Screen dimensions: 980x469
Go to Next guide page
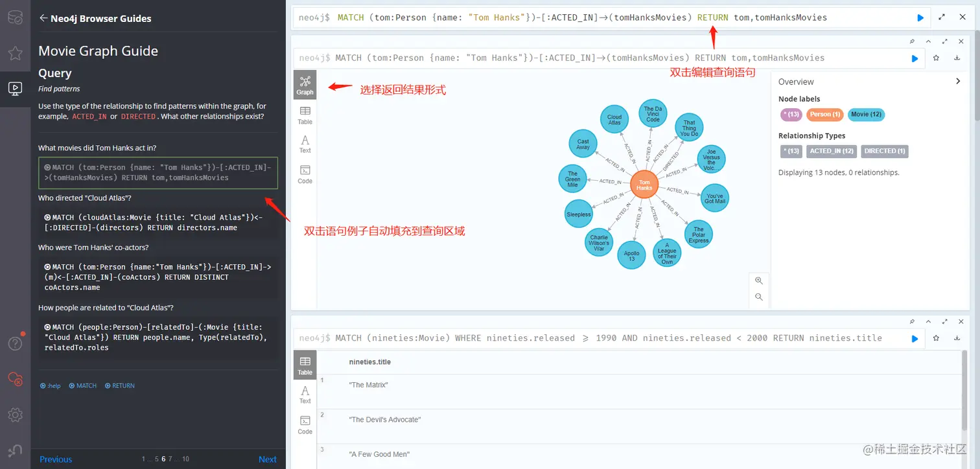click(268, 459)
